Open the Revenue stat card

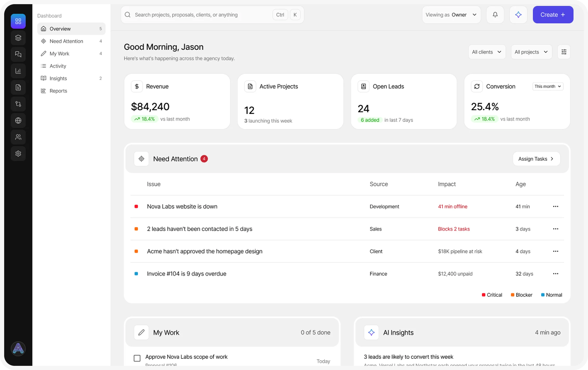[x=177, y=102]
